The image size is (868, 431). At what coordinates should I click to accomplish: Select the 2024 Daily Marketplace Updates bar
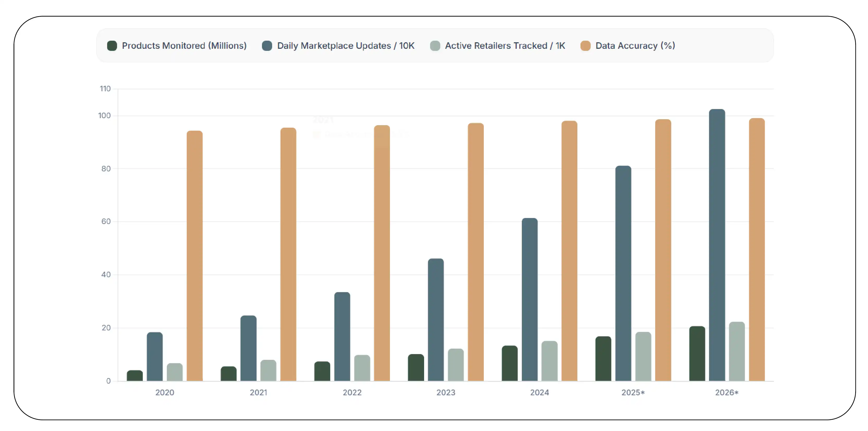pyautogui.click(x=529, y=300)
